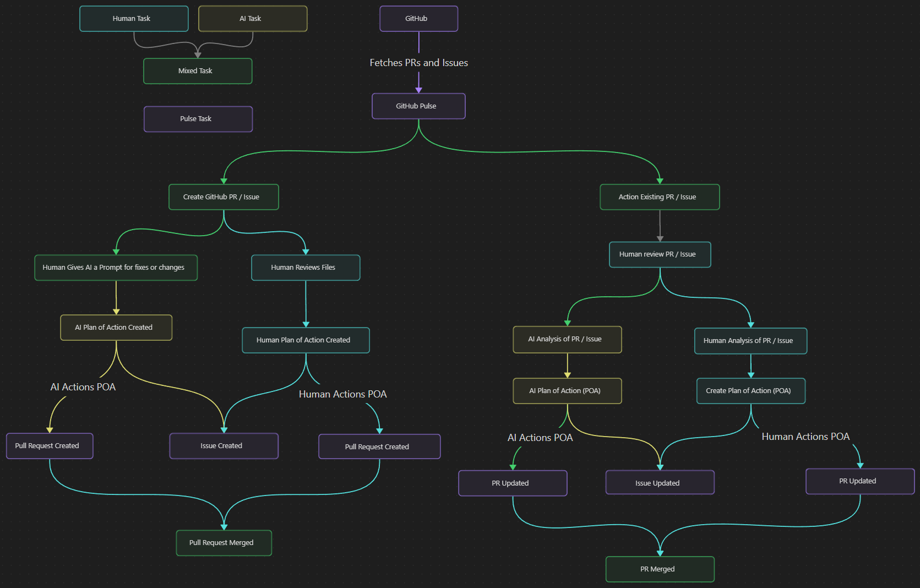Click the Human Analysis of PR / Issue node
This screenshot has height=588, width=920.
[751, 341]
